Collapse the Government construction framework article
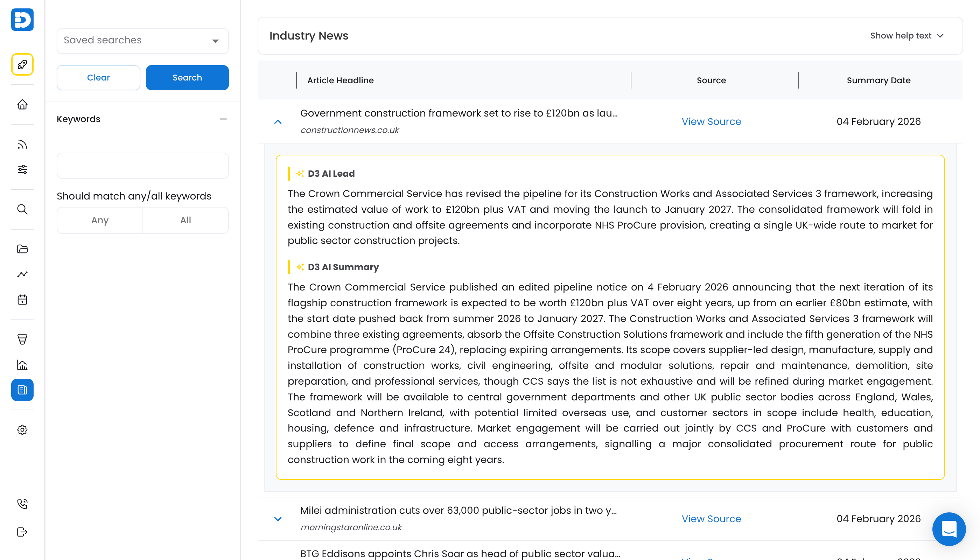 point(278,121)
